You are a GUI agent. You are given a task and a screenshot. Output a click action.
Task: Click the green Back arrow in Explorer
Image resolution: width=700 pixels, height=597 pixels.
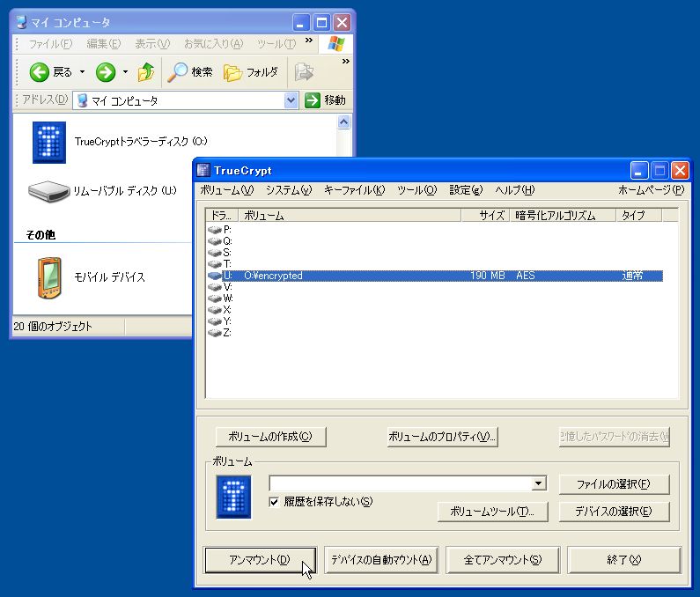(x=40, y=72)
